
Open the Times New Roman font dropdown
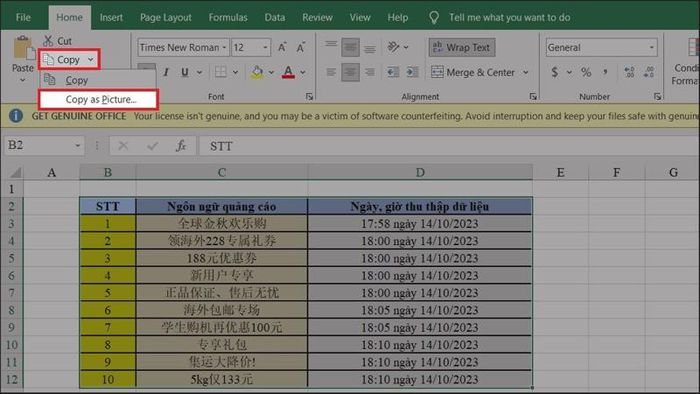pyautogui.click(x=224, y=47)
